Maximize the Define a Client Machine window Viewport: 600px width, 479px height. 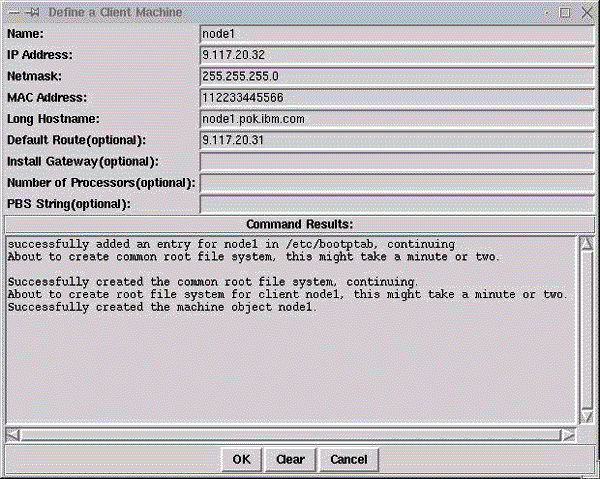[565, 12]
